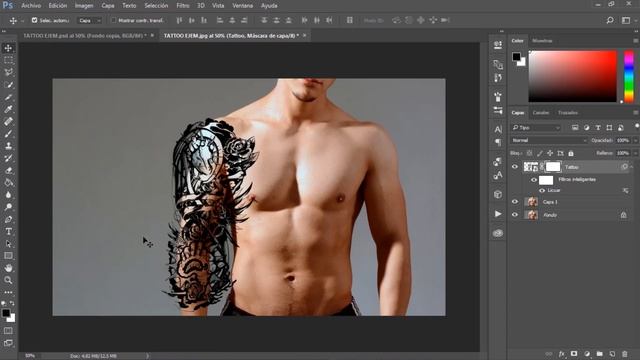This screenshot has width=640, height=360.
Task: Hide the Tattoo layer
Action: pos(515,167)
